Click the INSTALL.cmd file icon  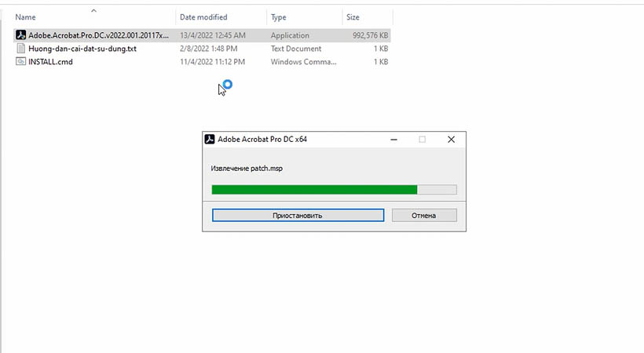point(20,61)
